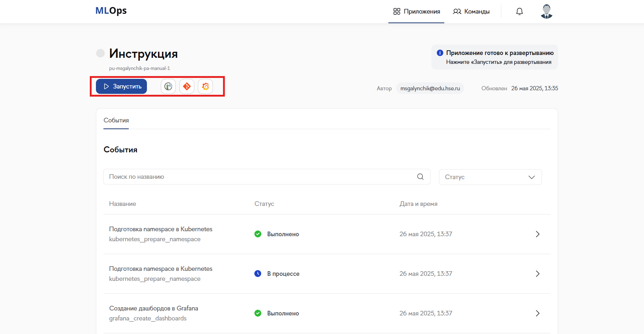The image size is (644, 334).
Task: Click the blue clock 'В процессе' status icon
Action: [x=258, y=274]
